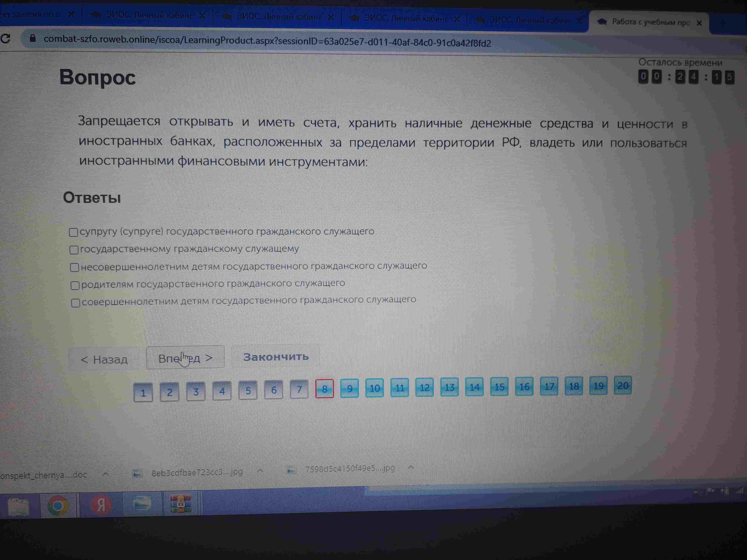The image size is (747, 560).
Task: Tick the "совершеннолетним детям" answer checkbox
Action: coord(76,303)
